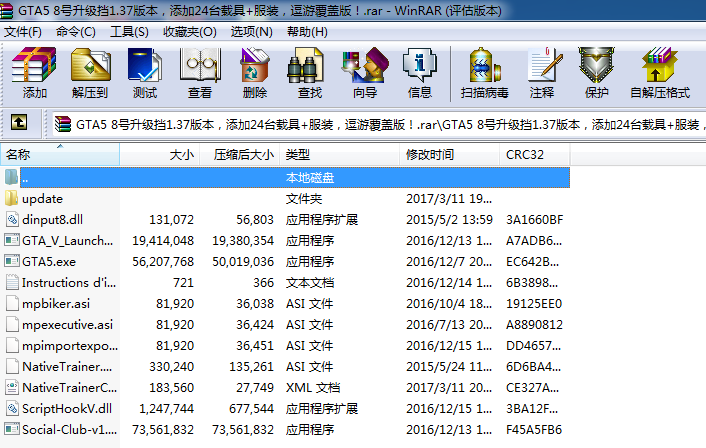Image resolution: width=706 pixels, height=448 pixels.
Task: Click CRC32 value A8890812
Action: click(x=534, y=325)
